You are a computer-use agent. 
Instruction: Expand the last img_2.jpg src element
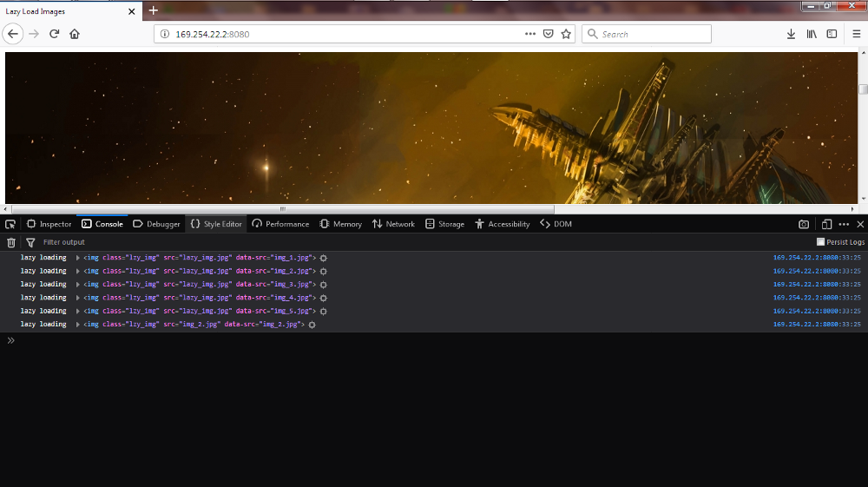(78, 324)
